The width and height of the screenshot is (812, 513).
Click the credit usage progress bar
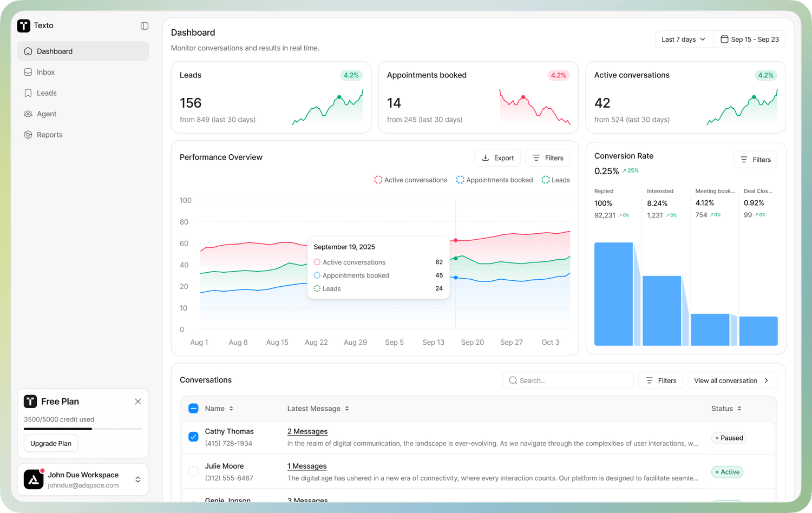point(83,429)
